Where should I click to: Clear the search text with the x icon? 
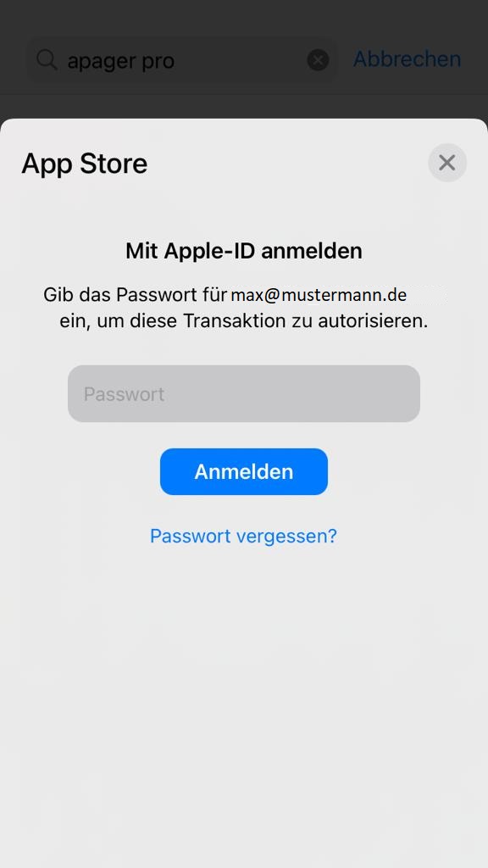click(x=319, y=60)
